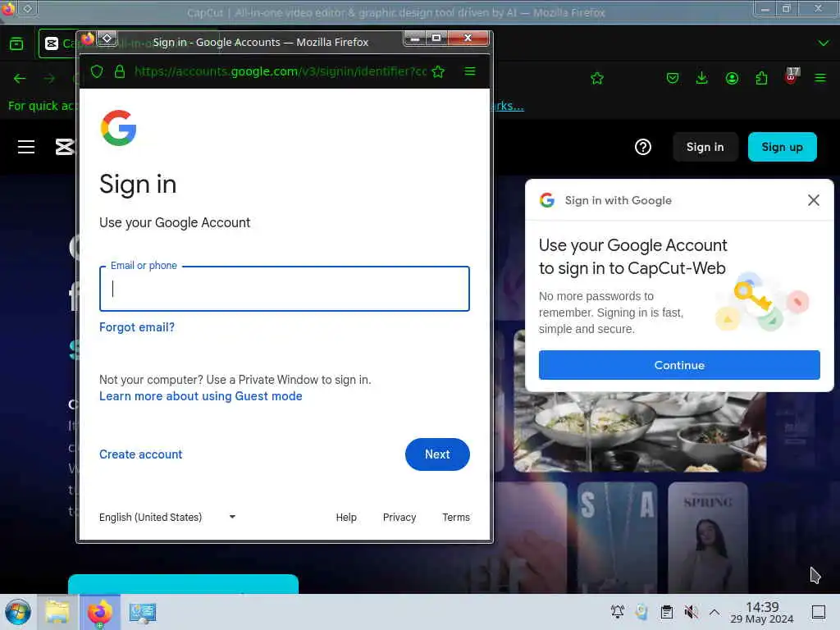The image size is (840, 630).
Task: Click the clipboard tray icon
Action: (x=666, y=612)
